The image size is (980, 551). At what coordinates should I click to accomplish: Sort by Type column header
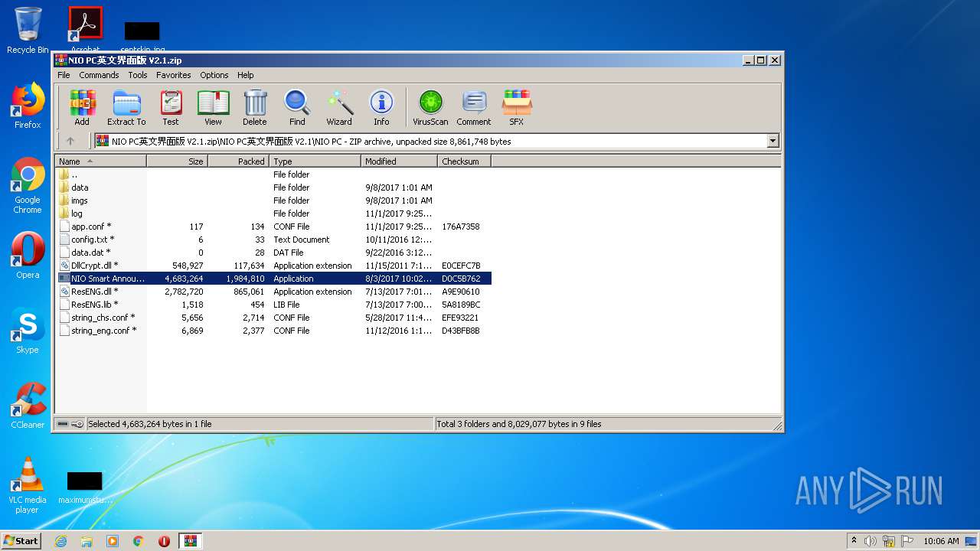coord(315,161)
